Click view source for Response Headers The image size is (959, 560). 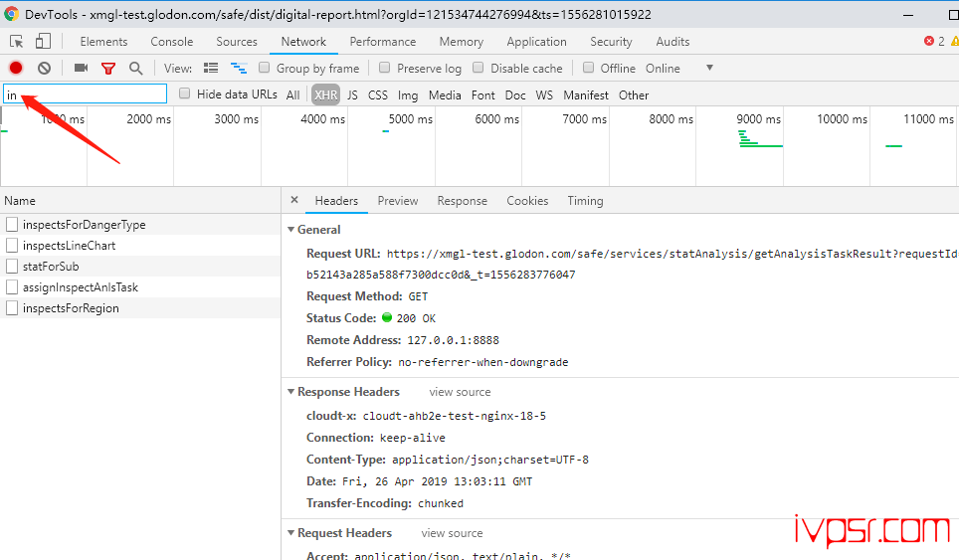coord(460,392)
